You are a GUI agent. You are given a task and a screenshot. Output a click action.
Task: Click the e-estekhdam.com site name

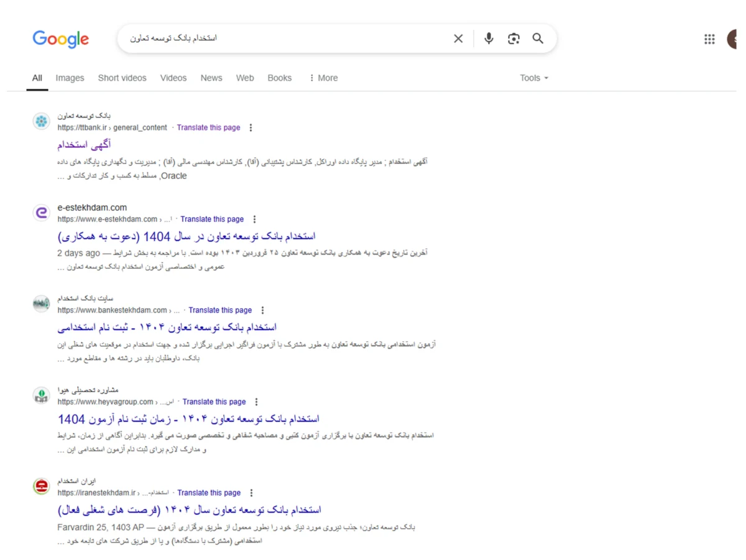point(92,208)
